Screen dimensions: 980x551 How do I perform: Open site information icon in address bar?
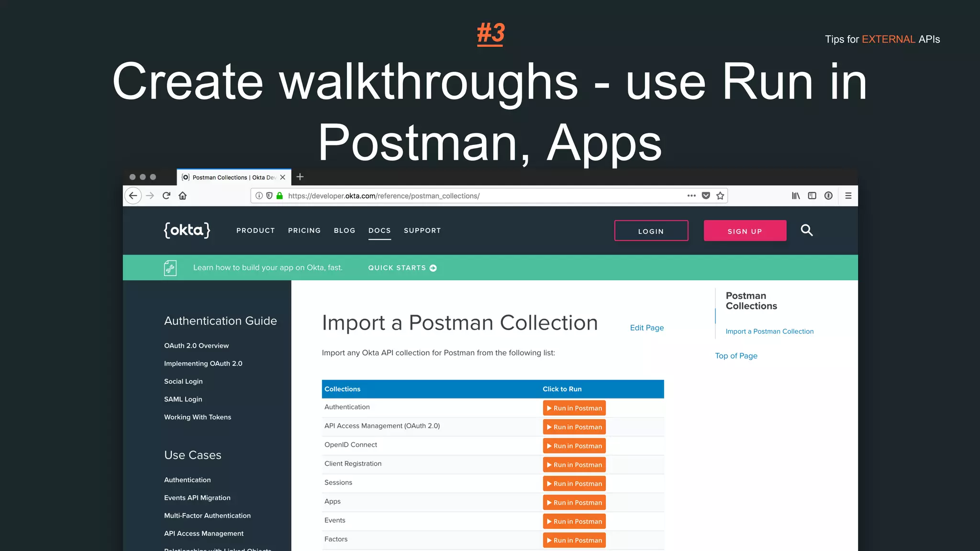(259, 196)
